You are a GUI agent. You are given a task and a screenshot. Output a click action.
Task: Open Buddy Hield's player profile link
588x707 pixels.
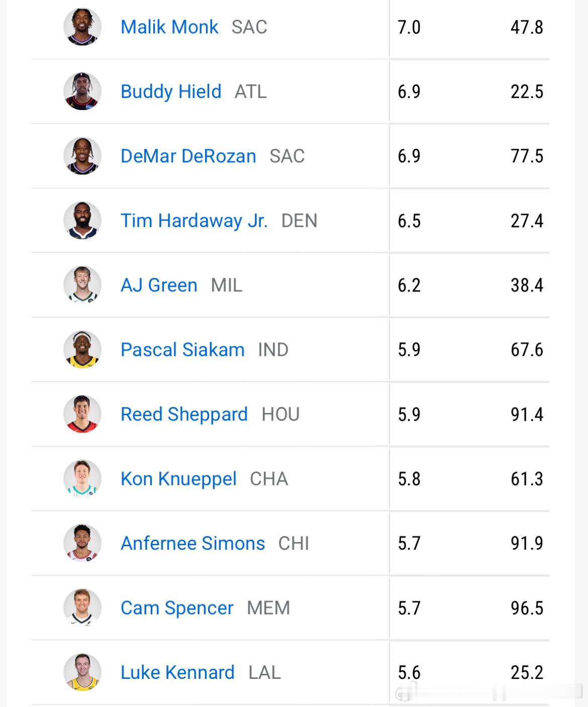coord(171,91)
